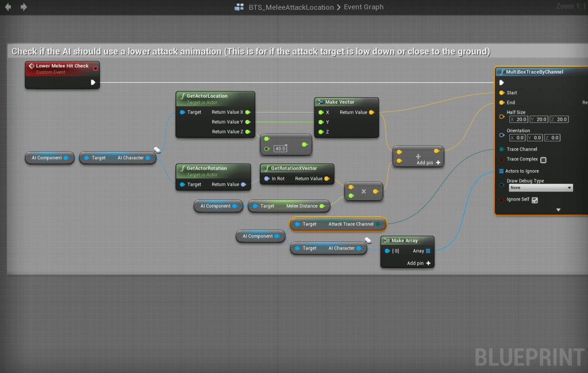Click the [0] input pin on Make Array
This screenshot has height=373, width=588.
click(x=387, y=251)
